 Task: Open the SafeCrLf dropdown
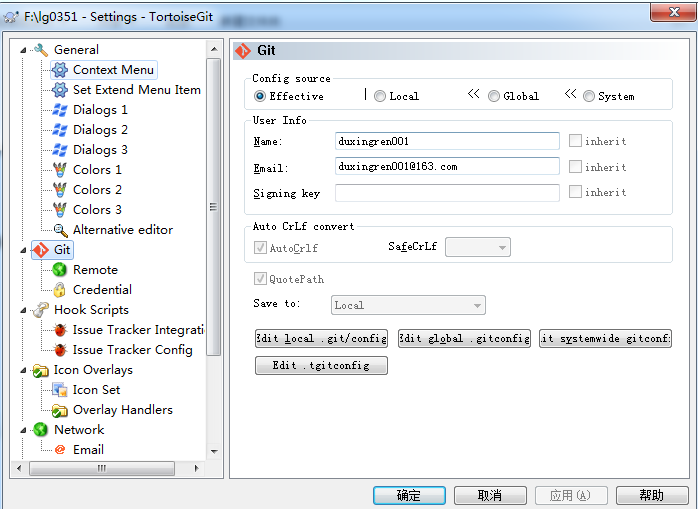(478, 247)
